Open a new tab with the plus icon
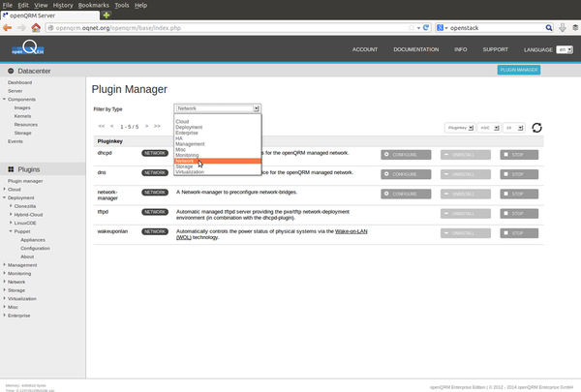 point(107,15)
